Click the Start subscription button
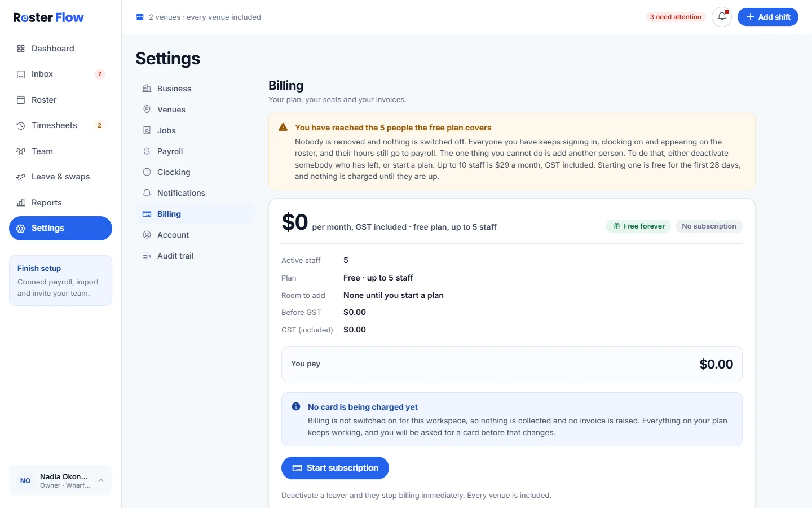 click(x=335, y=468)
